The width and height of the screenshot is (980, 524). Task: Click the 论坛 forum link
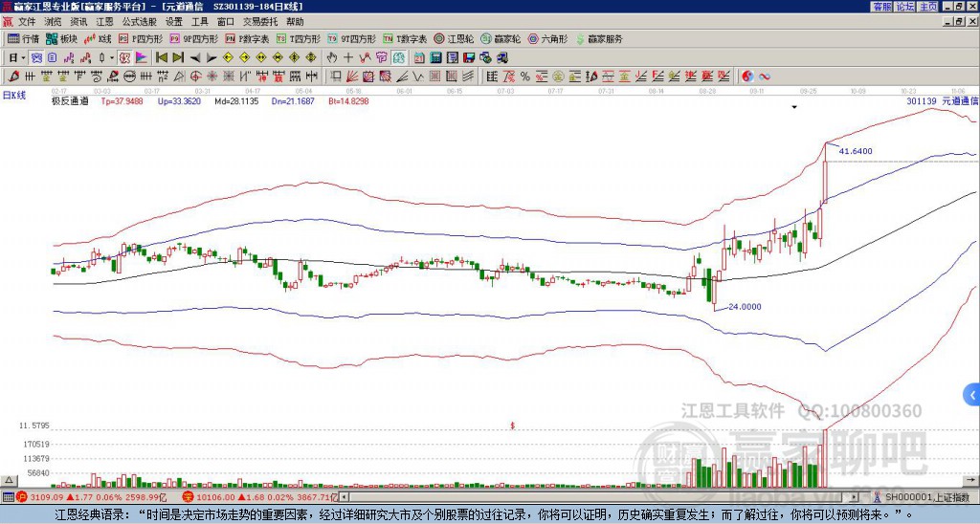(905, 7)
